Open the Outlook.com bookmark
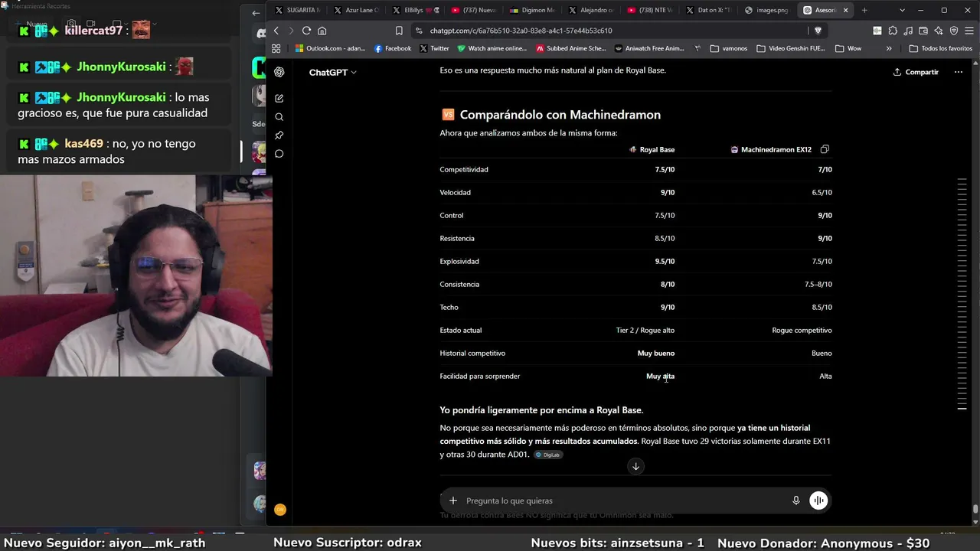The image size is (980, 551). pyautogui.click(x=330, y=48)
